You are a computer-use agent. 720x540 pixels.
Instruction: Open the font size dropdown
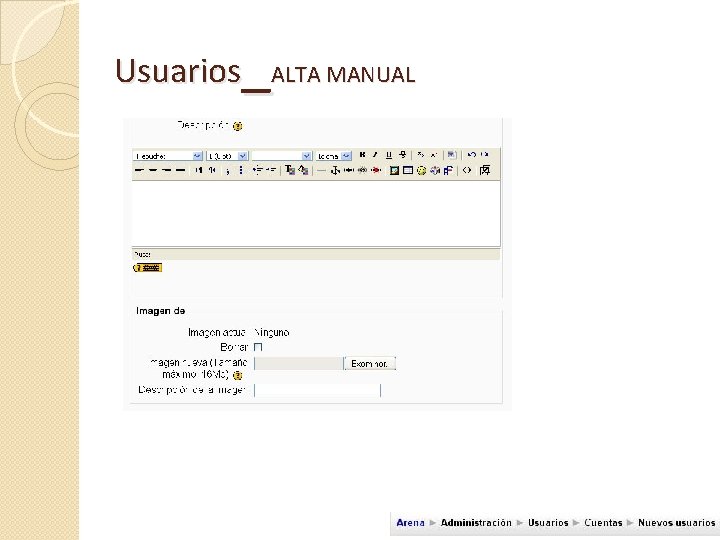227,156
